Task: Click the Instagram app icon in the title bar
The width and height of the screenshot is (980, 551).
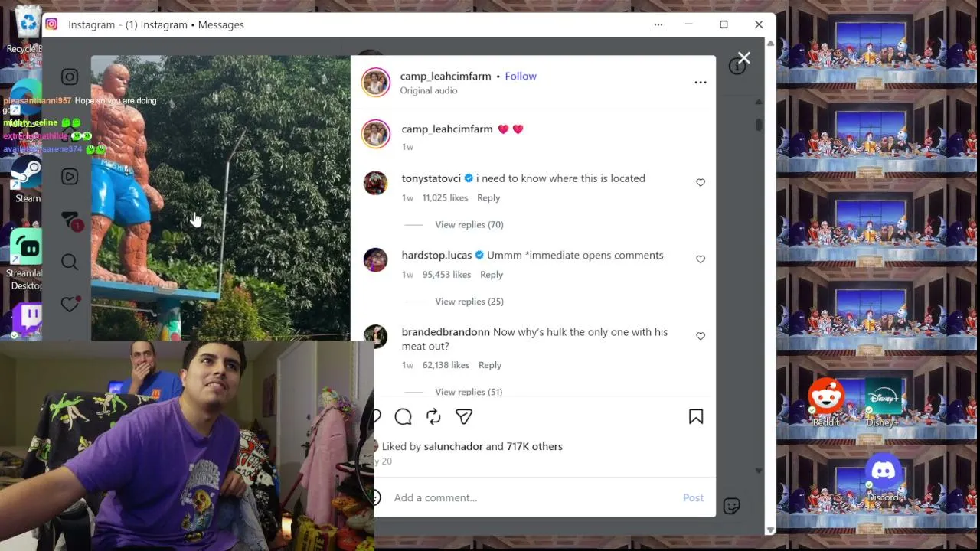Action: 51,24
